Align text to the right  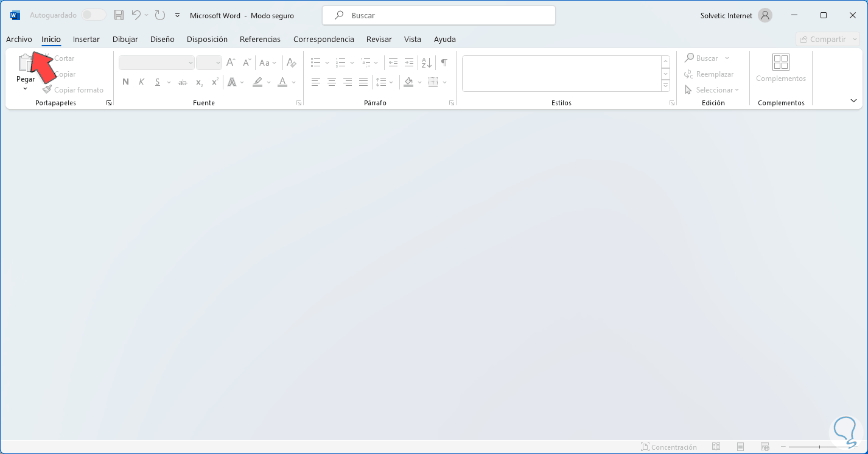347,82
